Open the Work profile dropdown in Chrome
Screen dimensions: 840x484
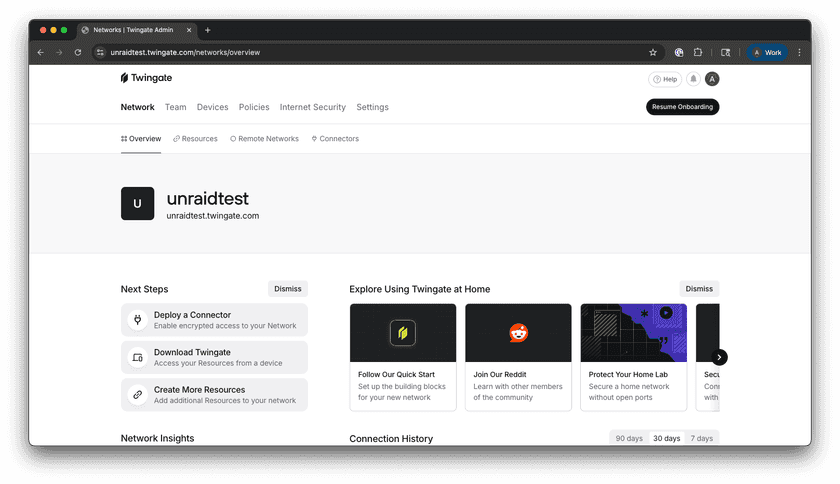768,52
